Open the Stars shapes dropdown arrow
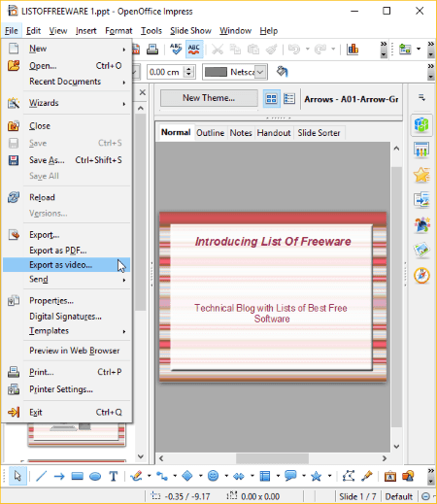 (x=329, y=476)
